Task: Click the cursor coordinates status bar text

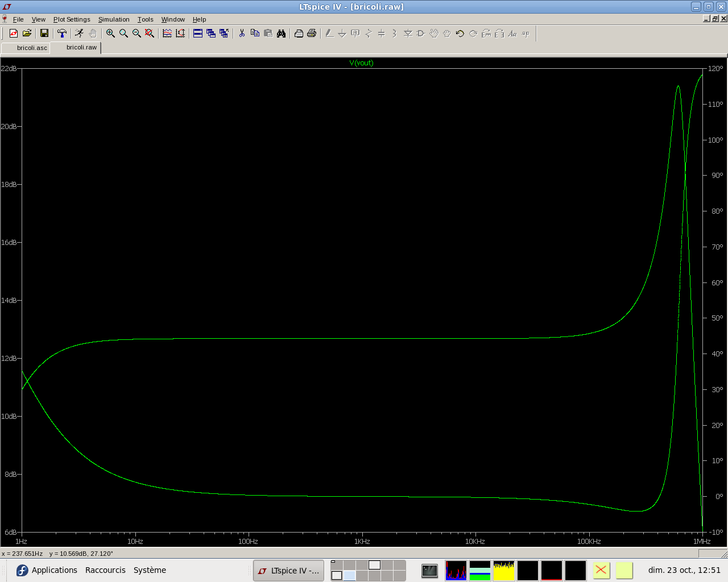Action: [x=57, y=554]
